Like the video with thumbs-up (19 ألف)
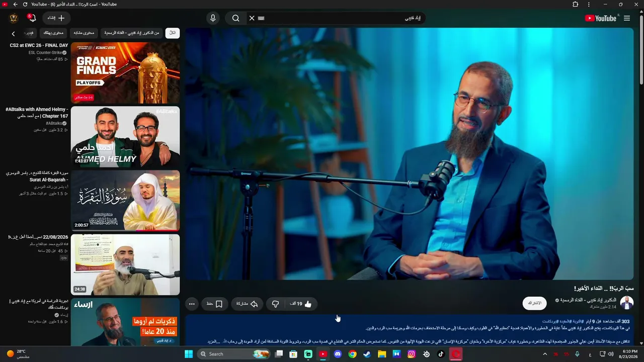644x362 pixels. 301,304
